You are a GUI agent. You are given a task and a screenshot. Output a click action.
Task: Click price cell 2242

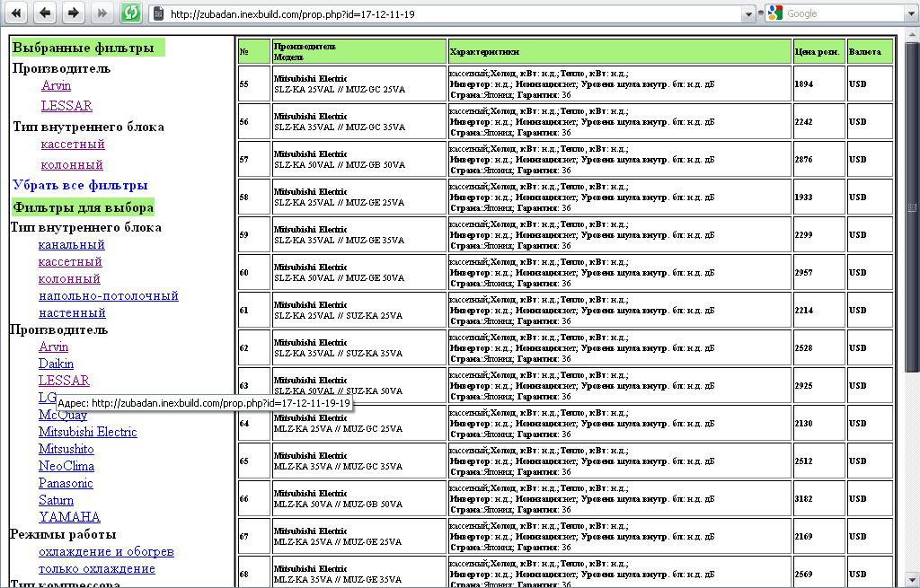819,121
